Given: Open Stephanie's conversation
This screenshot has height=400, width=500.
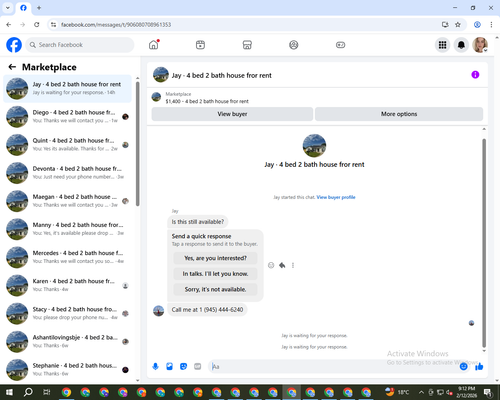Looking at the screenshot, I should pos(67,370).
